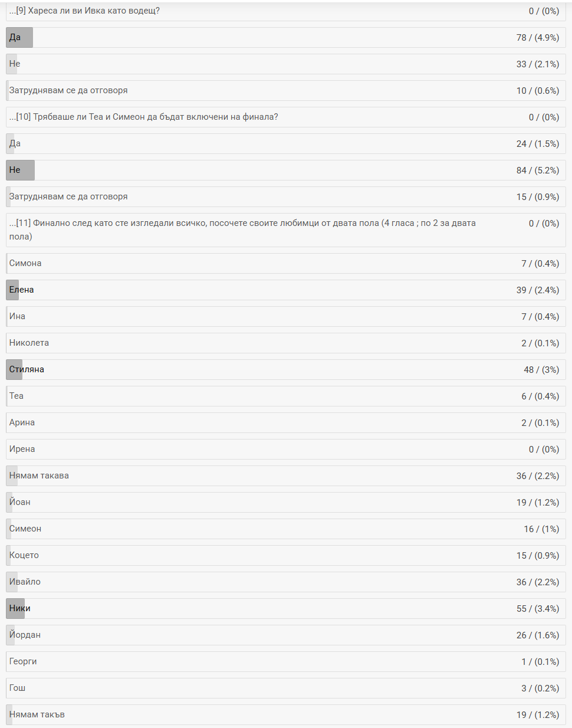The image size is (572, 728).
Task: Select the 'Да' row under question 9
Action: coord(286,37)
